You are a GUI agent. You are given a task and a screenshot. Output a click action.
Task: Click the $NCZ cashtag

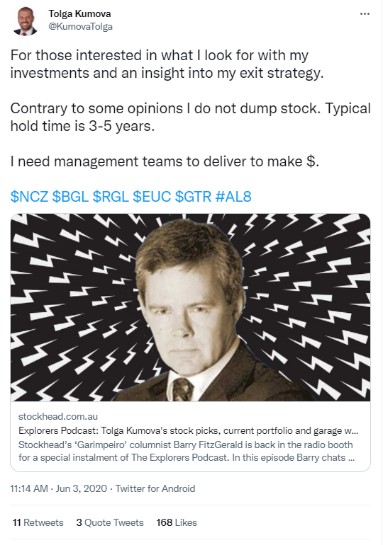coord(29,197)
